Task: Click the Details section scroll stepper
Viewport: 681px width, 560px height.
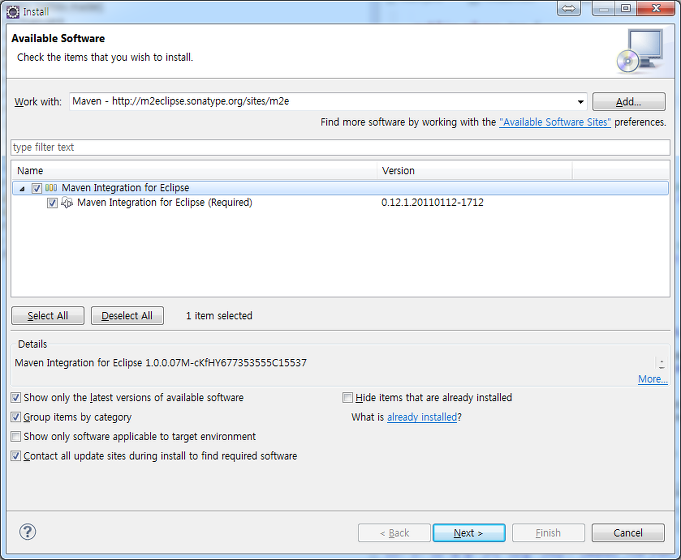Action: click(x=661, y=364)
